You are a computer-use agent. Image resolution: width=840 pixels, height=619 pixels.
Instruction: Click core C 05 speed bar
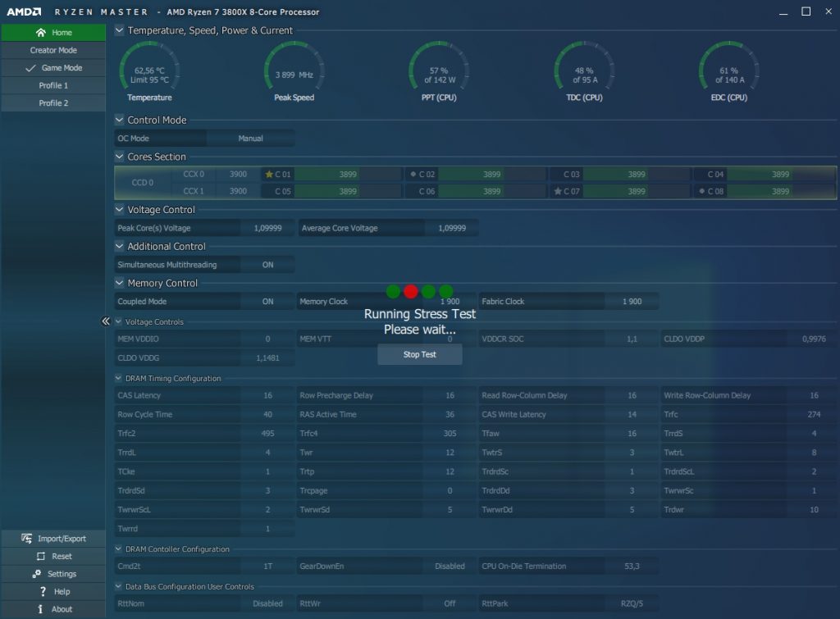(x=348, y=191)
